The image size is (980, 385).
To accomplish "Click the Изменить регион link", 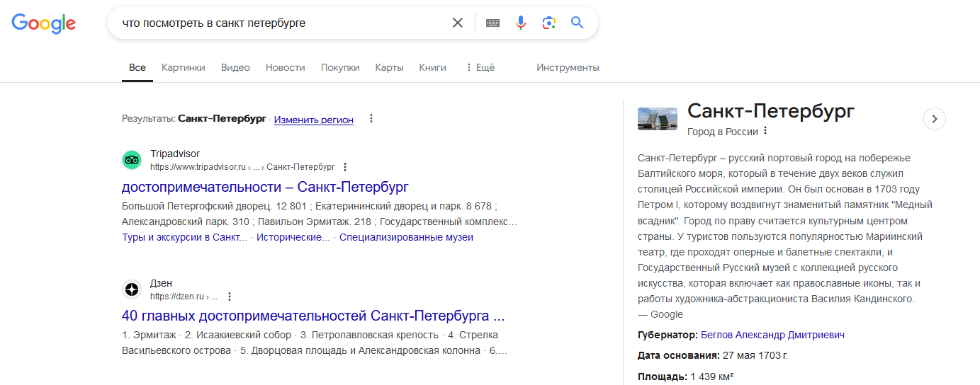I will coord(313,120).
